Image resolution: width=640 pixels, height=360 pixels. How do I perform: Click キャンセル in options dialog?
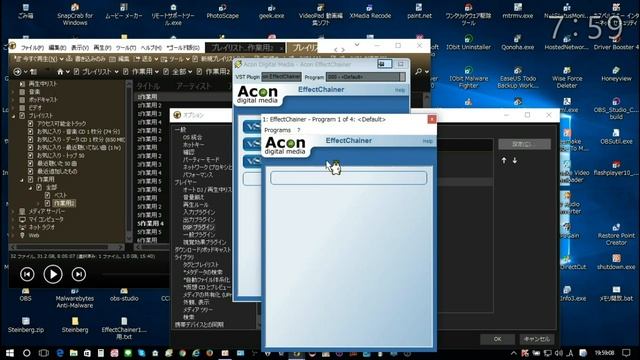[537, 339]
